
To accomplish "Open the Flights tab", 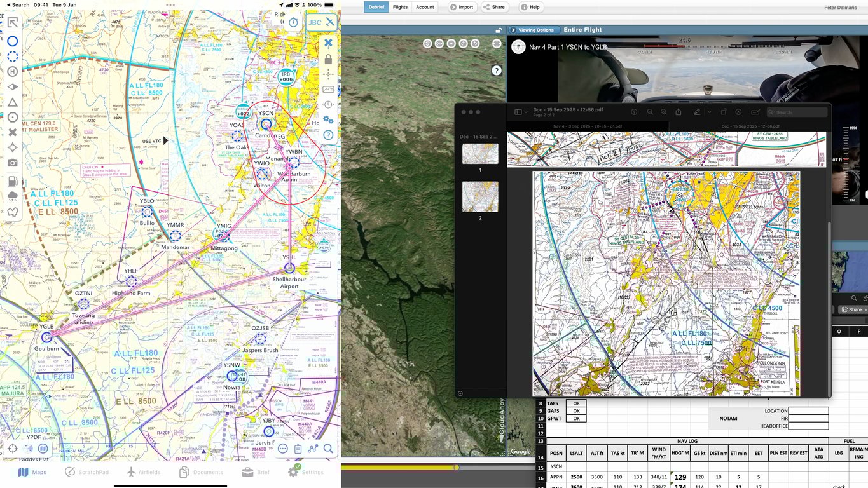I will click(400, 7).
